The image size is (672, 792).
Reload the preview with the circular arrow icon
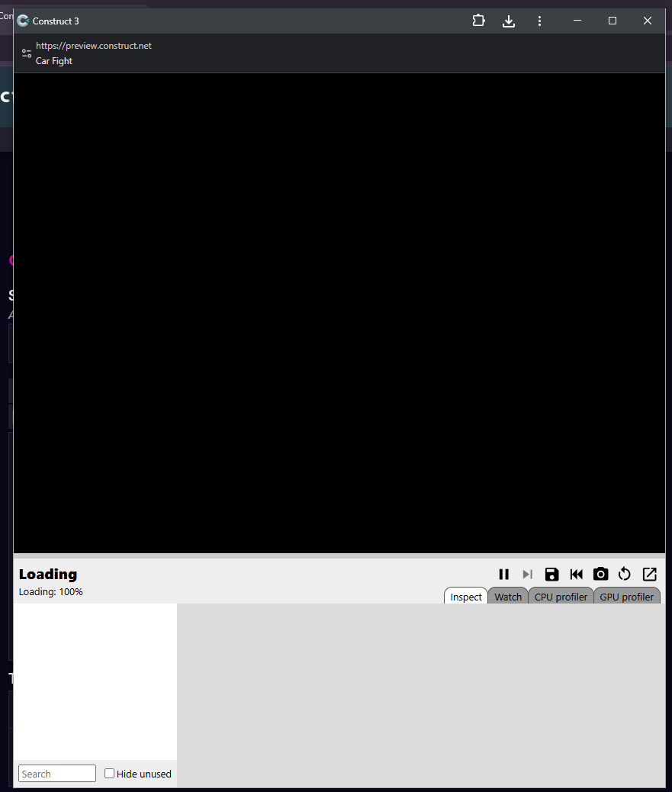click(625, 575)
